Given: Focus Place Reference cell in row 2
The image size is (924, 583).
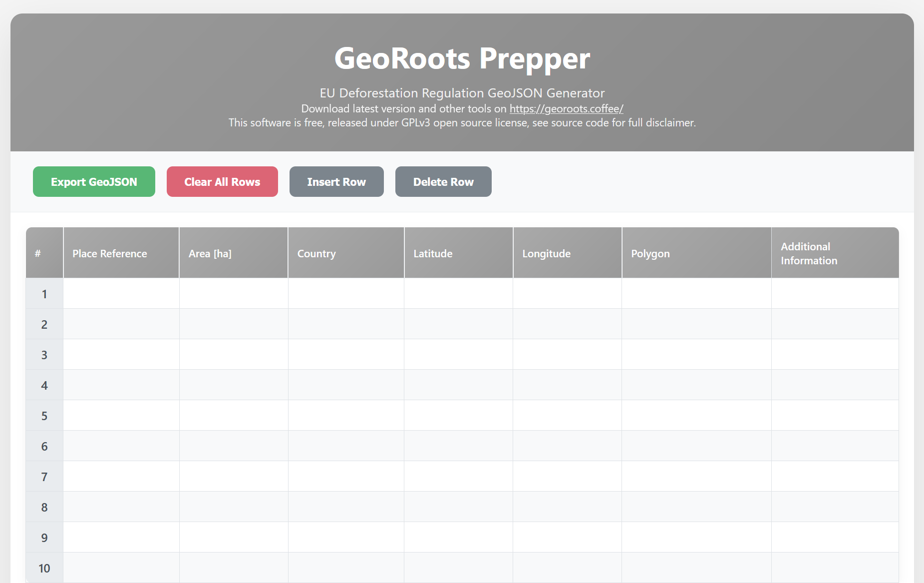Looking at the screenshot, I should (x=121, y=324).
